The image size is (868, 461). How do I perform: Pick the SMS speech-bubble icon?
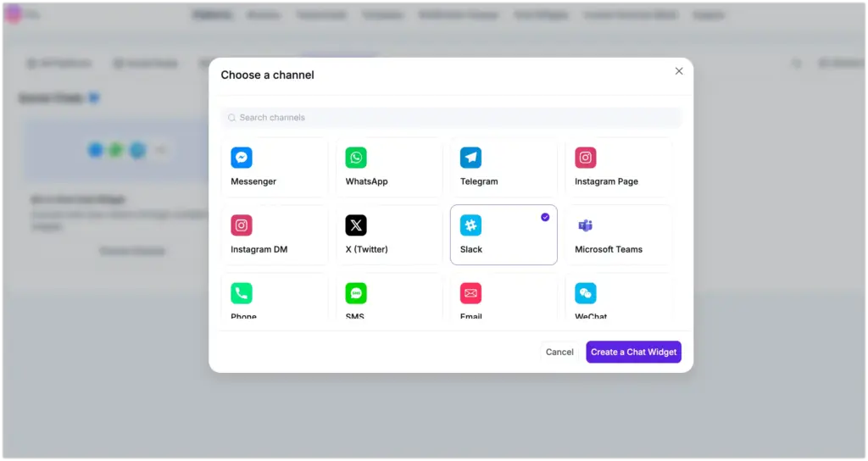click(x=356, y=293)
